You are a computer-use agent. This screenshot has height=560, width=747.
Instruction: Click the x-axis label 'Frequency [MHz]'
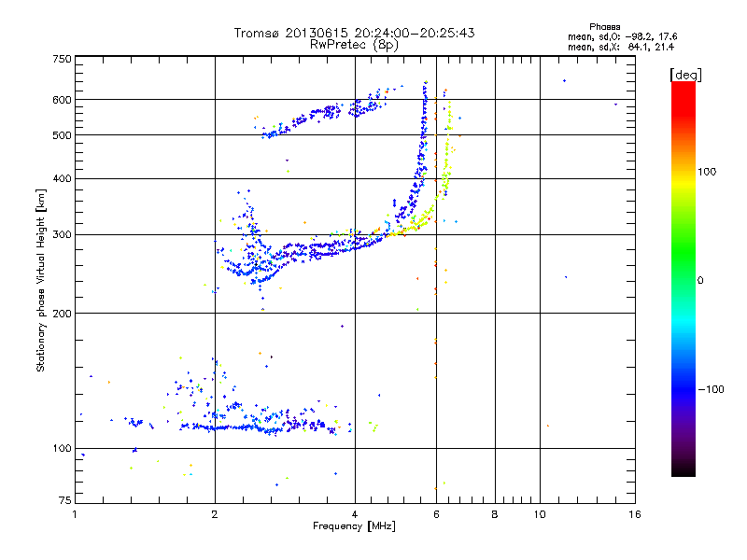point(354,526)
